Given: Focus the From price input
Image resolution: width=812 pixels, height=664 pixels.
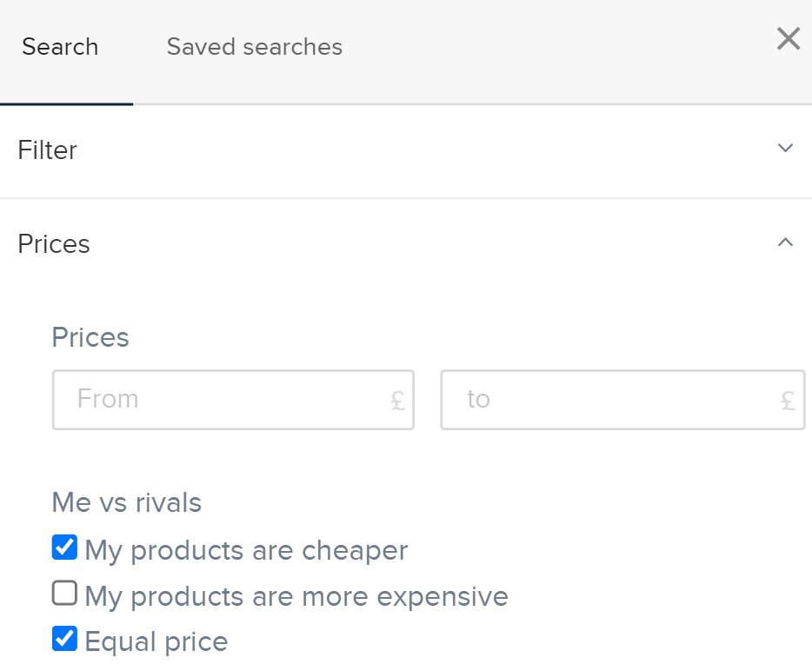Looking at the screenshot, I should click(x=217, y=400).
